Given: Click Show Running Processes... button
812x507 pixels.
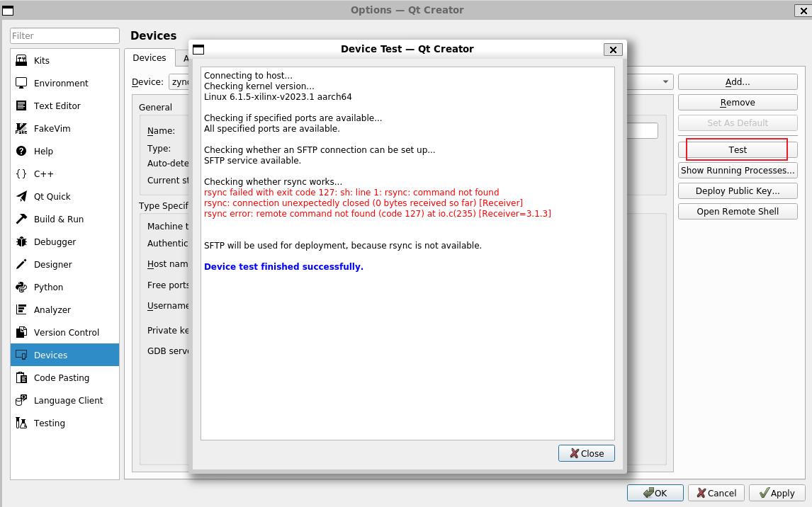Looking at the screenshot, I should 738,170.
